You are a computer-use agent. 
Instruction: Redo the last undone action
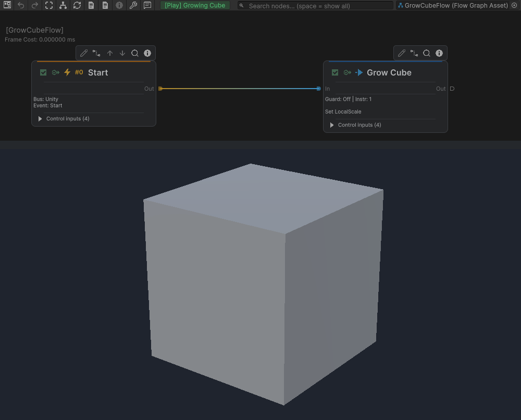click(x=35, y=5)
